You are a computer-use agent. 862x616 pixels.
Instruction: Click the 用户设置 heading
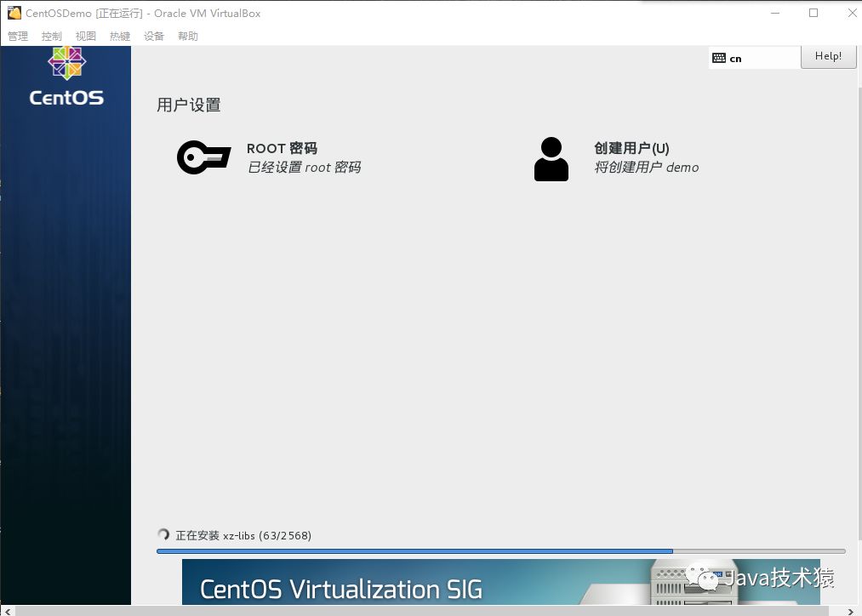[189, 105]
